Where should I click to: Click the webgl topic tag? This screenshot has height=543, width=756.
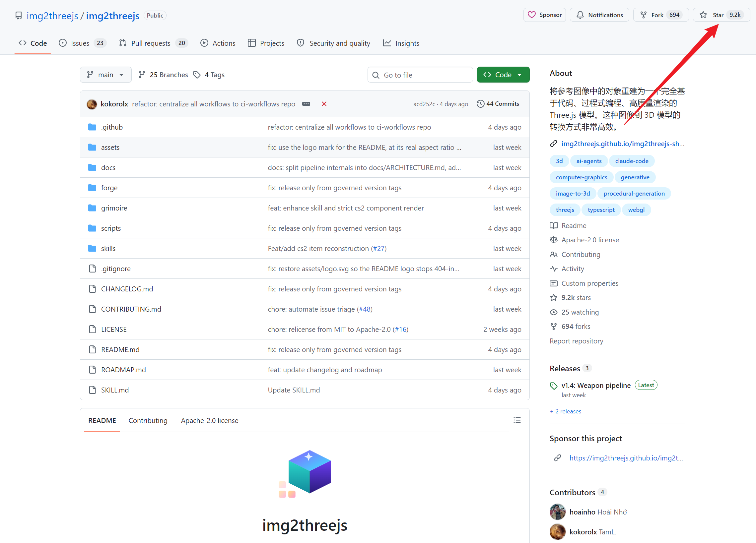636,210
